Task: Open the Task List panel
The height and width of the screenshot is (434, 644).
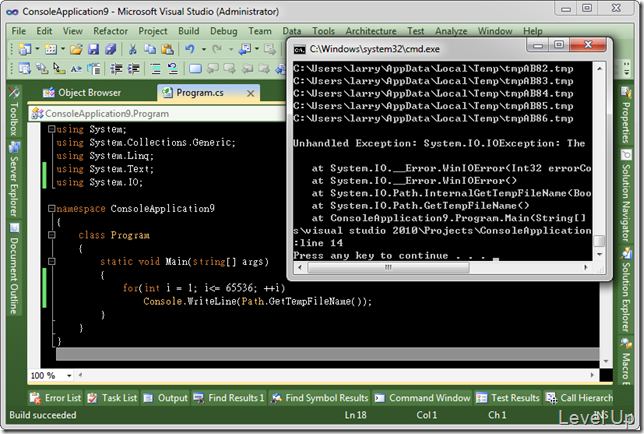Action: click(x=112, y=398)
